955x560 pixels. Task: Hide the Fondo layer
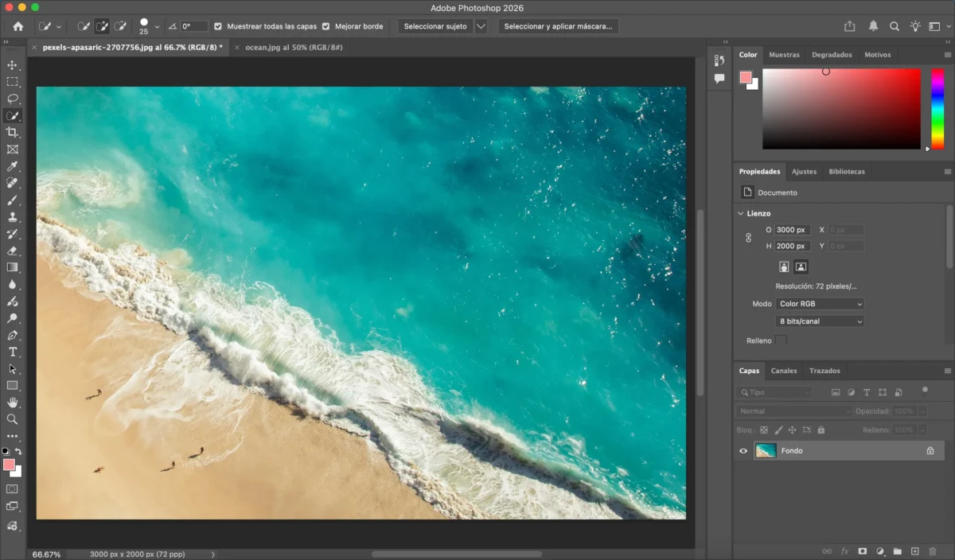(743, 451)
